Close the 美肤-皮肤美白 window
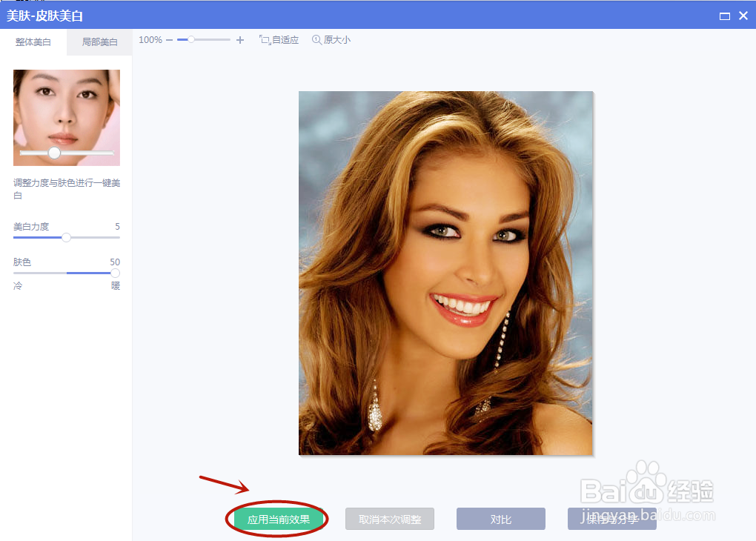Viewport: 756px width, 541px height. point(743,16)
